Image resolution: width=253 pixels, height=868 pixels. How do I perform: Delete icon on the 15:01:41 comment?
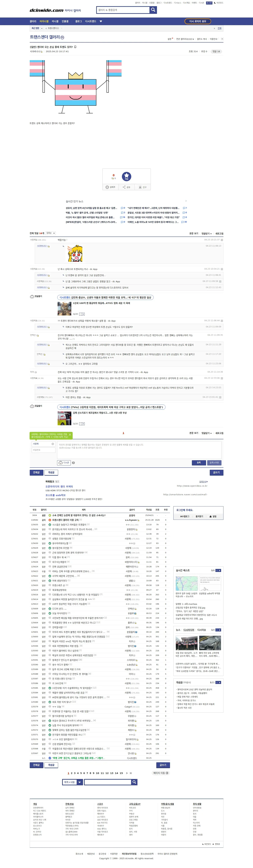click(220, 397)
